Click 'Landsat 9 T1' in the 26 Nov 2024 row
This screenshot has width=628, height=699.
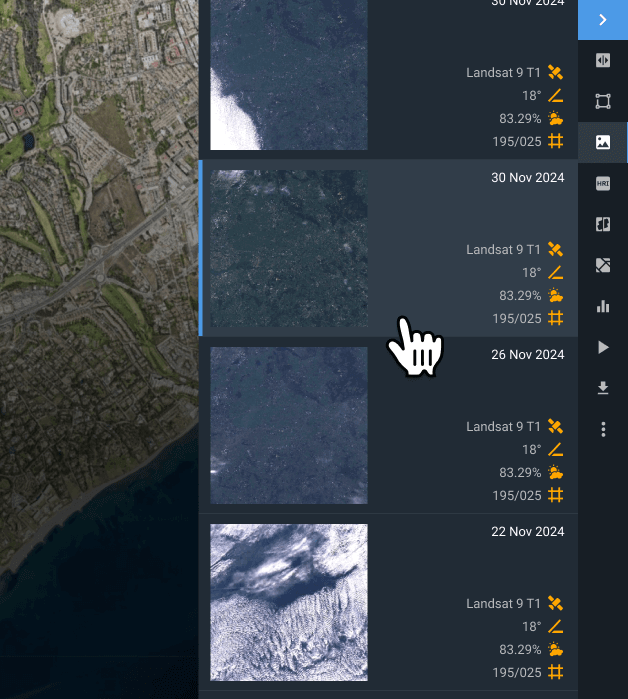pyautogui.click(x=503, y=427)
